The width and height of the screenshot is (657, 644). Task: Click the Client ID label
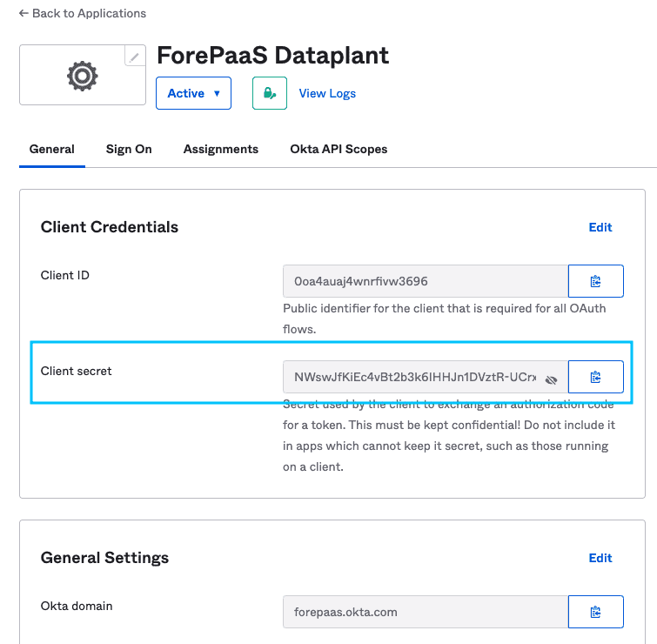65,275
